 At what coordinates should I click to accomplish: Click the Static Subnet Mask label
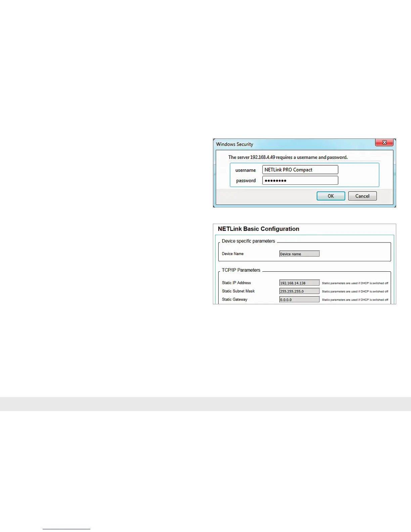click(238, 291)
